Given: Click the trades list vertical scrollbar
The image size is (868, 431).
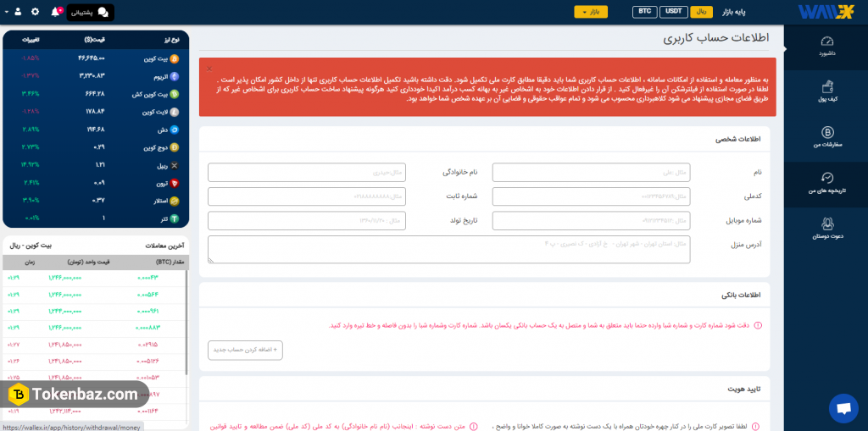Looking at the screenshot, I should point(186,321).
